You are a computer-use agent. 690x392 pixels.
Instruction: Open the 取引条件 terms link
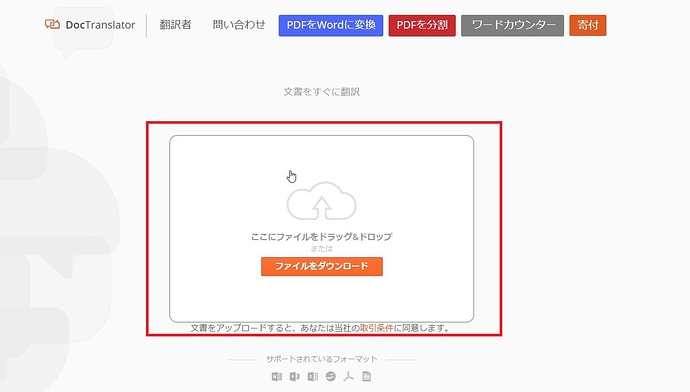376,328
